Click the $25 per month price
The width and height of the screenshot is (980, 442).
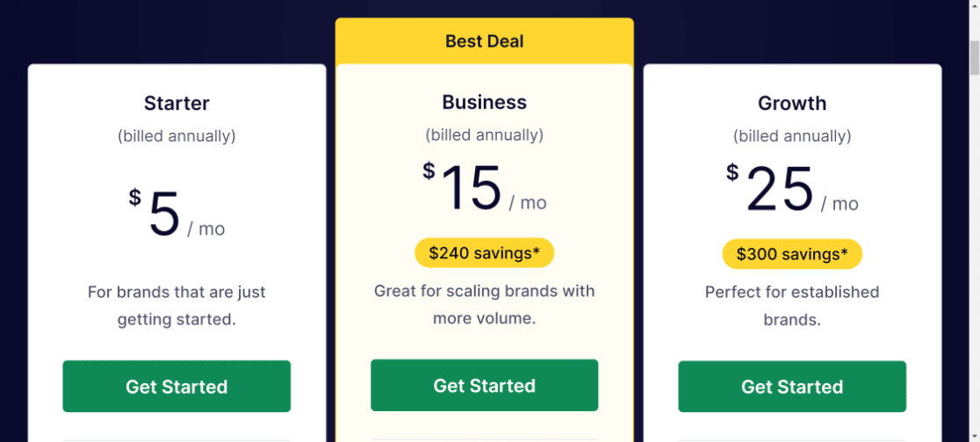[x=792, y=190]
